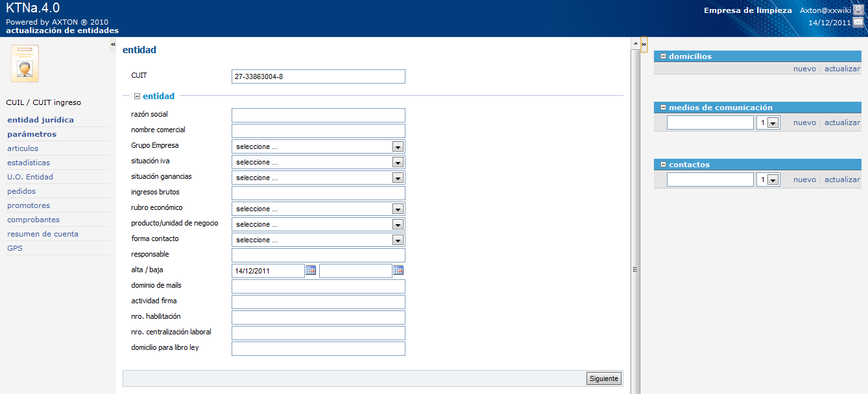Viewport: 868px width, 394px height.
Task: Expand right panel with double-arrow icon
Action: point(644,44)
